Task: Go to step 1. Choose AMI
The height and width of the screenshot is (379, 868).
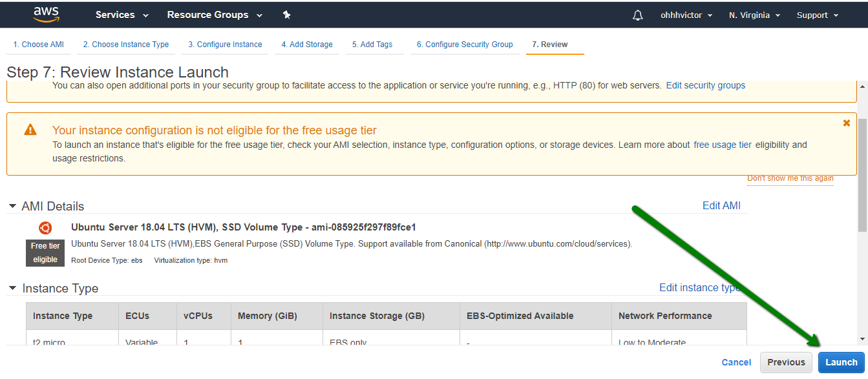Action: (x=38, y=45)
